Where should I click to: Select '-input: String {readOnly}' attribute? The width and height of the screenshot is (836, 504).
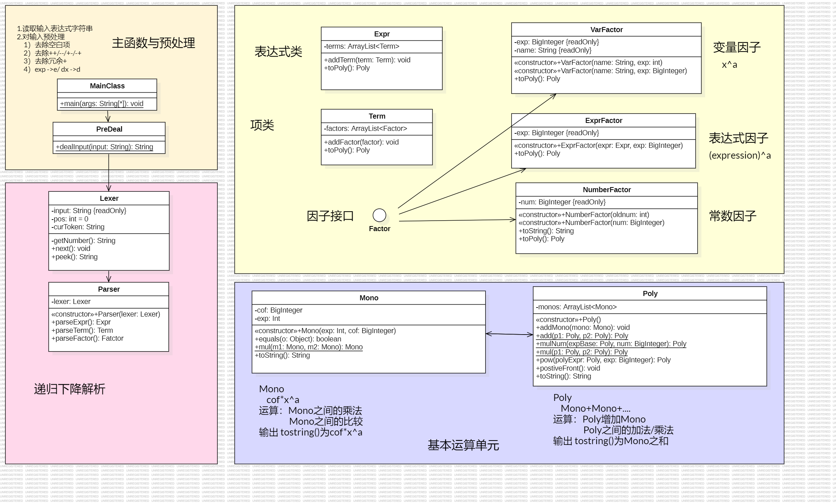click(x=89, y=211)
